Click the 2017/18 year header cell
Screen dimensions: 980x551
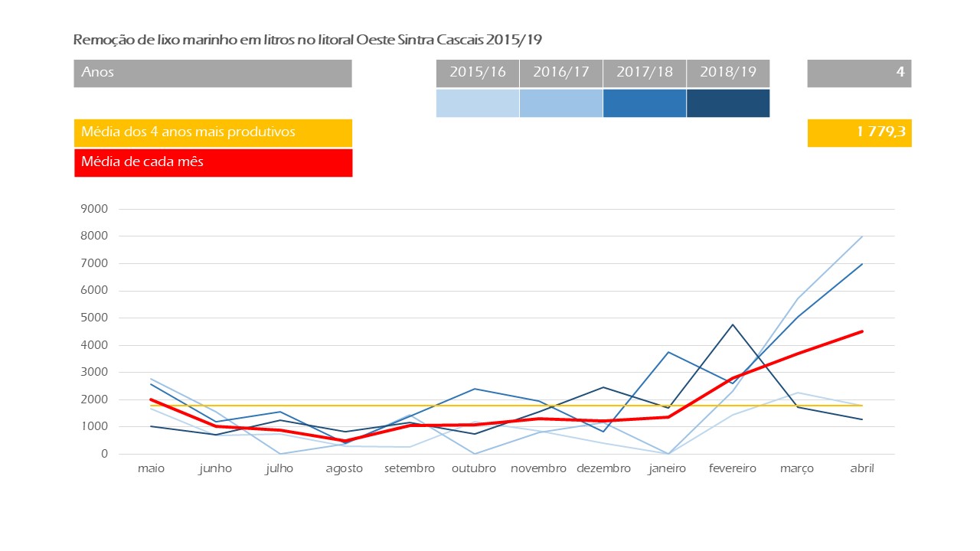pos(644,73)
